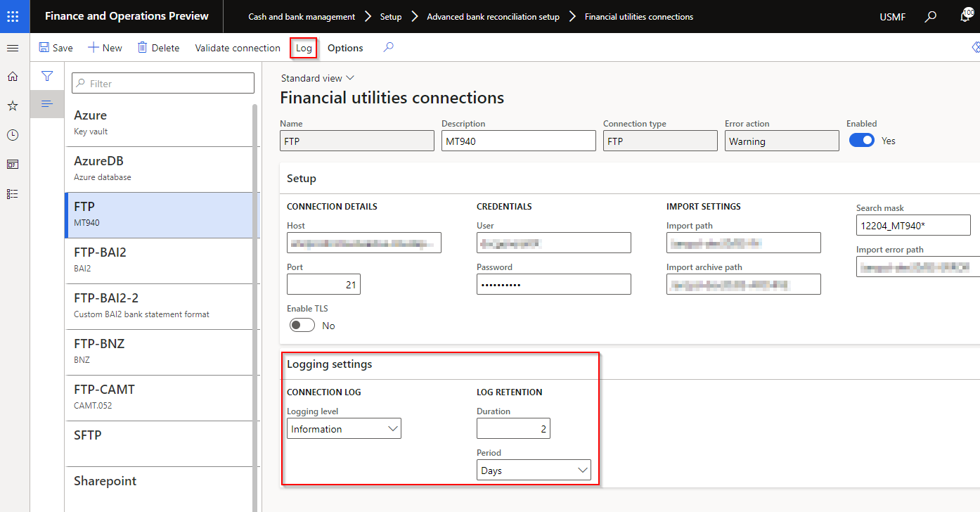Image resolution: width=980 pixels, height=512 pixels.
Task: Click the Validate connection button
Action: pos(238,48)
